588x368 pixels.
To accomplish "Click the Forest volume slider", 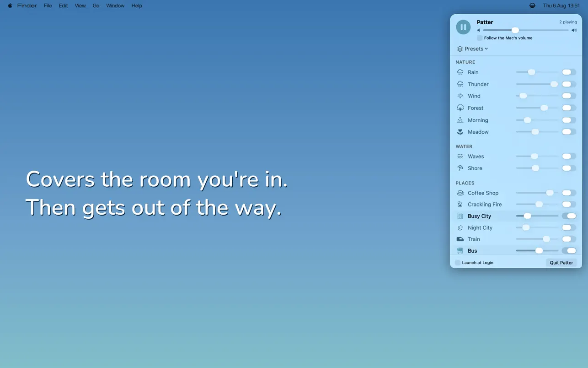I will (537, 108).
